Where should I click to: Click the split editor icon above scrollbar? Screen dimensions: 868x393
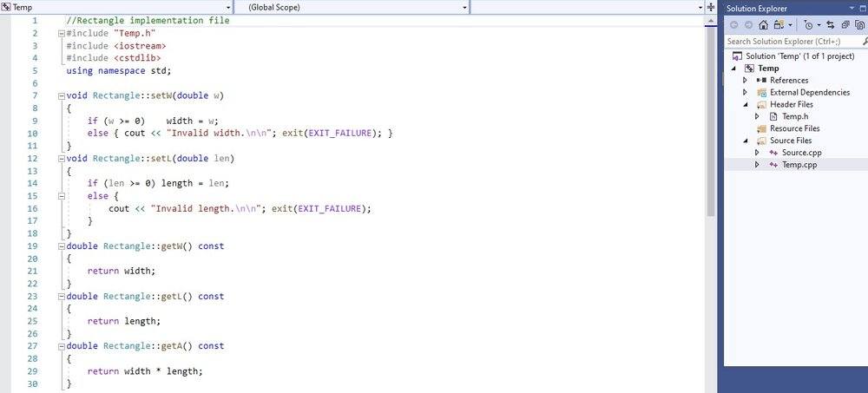711,8
